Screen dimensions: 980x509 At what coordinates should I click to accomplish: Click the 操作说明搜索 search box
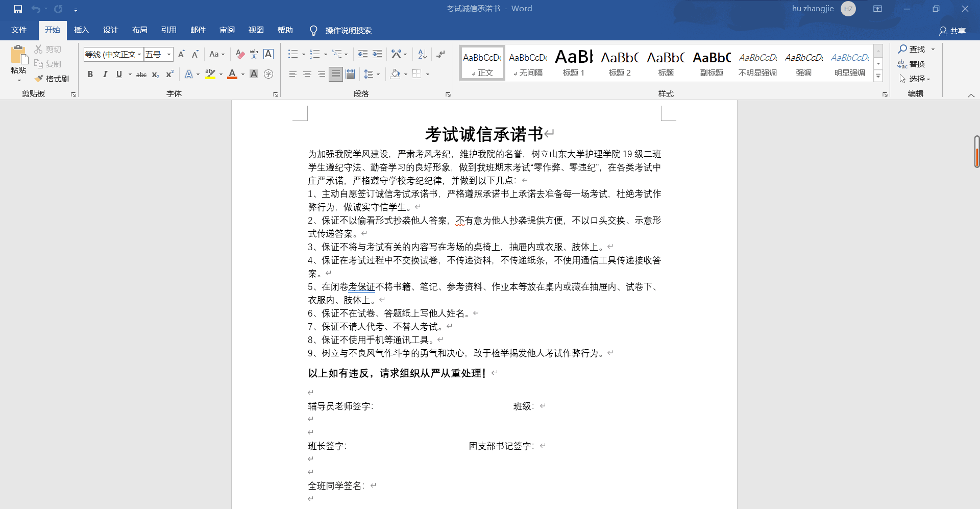coord(348,31)
